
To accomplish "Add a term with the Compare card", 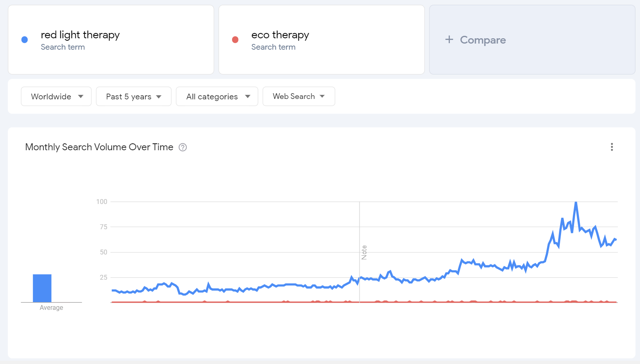I will coord(532,39).
